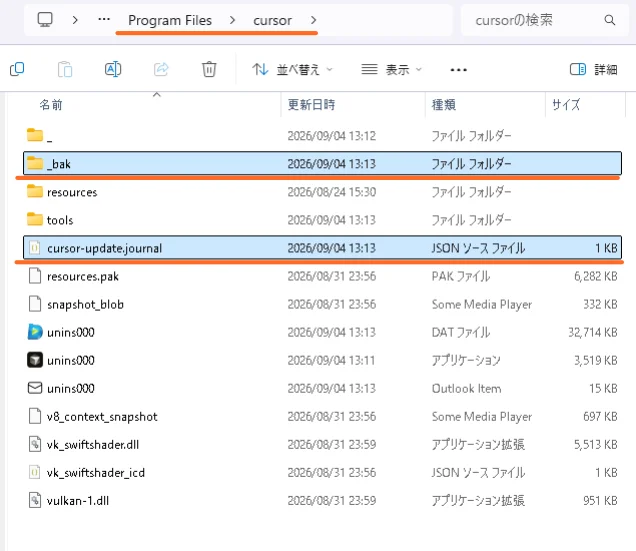The height and width of the screenshot is (551, 636).
Task: Sort by 更新日時 column header
Action: point(312,105)
